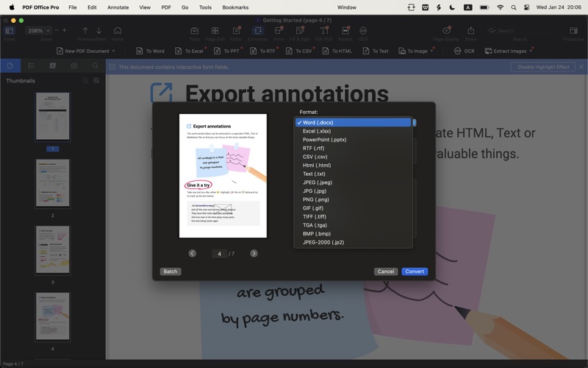Go to previous preview page in dialog
The image size is (588, 368).
(x=193, y=253)
